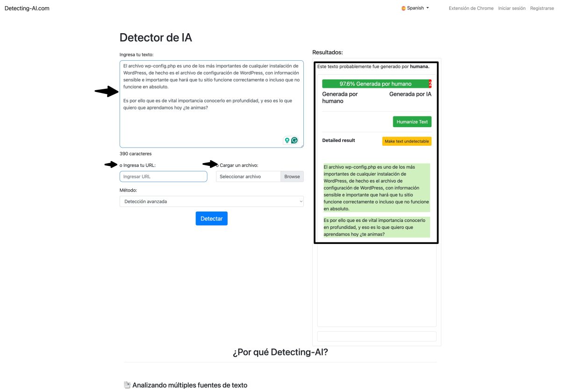Viewport: 561px width, 392px height.
Task: Click the Grammarly G icon in textarea
Action: (x=295, y=140)
